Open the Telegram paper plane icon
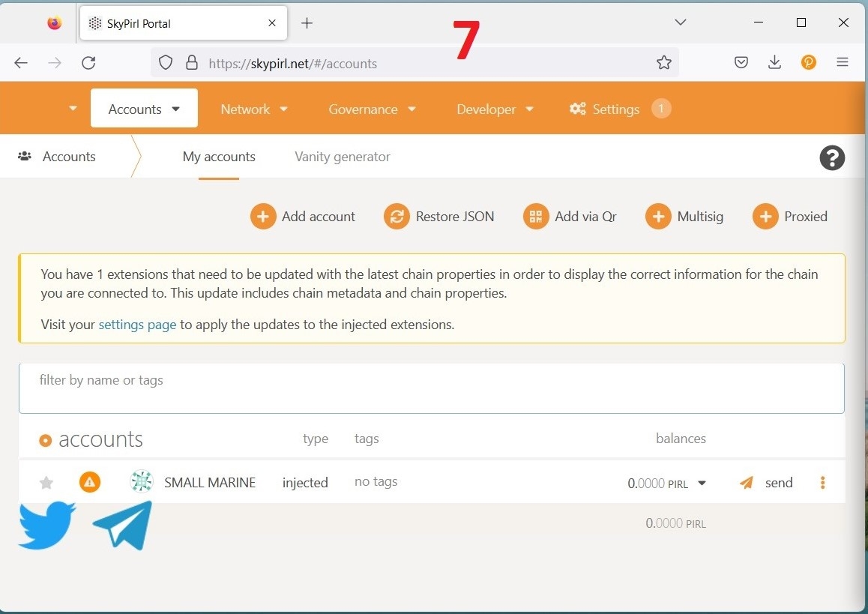868x614 pixels. tap(123, 525)
